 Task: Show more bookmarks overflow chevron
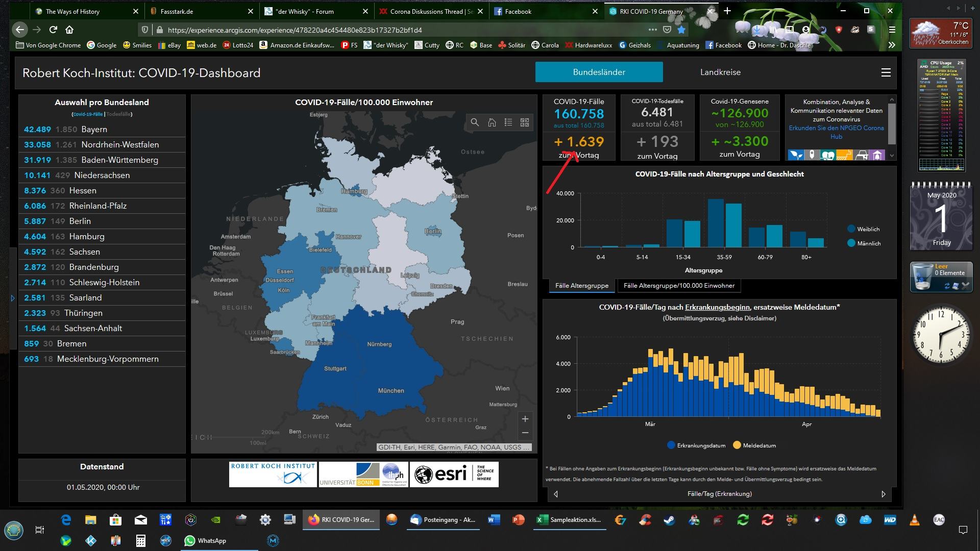892,45
